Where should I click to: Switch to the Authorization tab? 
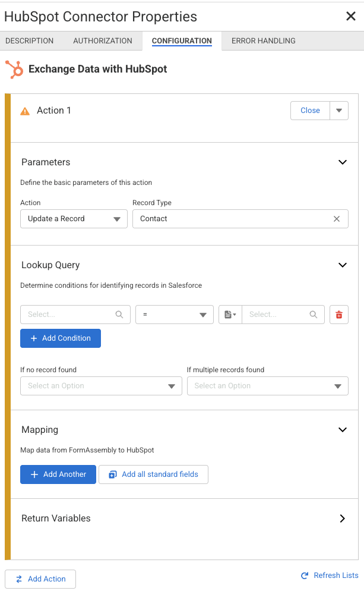103,41
